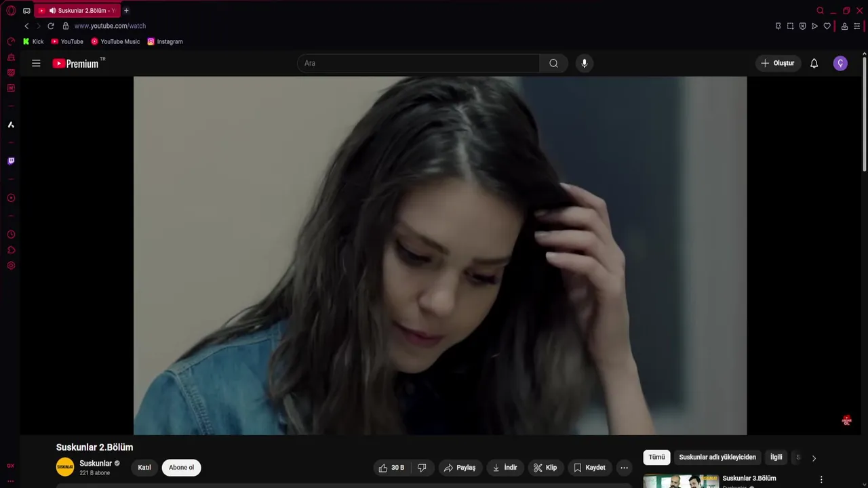Viewport: 868px width, 488px height.
Task: Click the page vertical scrollbar thumb
Action: pyautogui.click(x=864, y=113)
